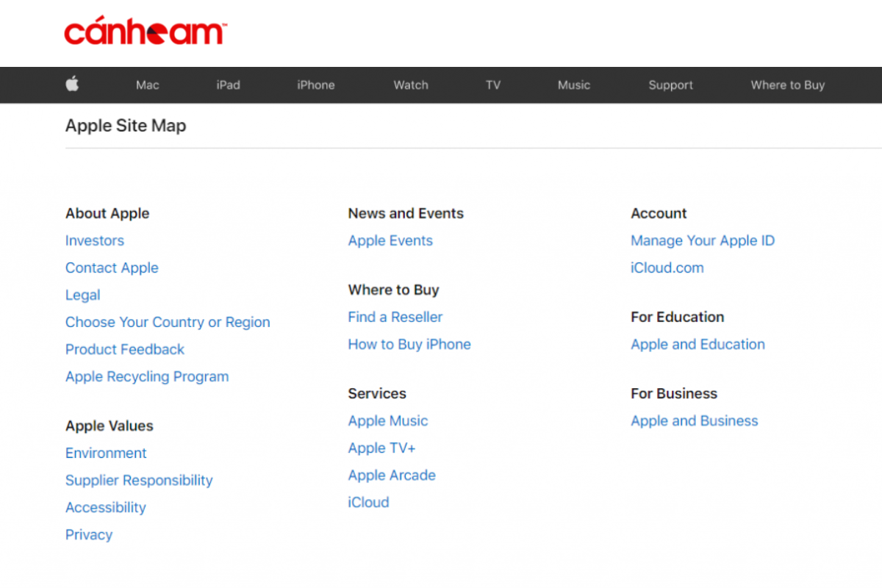Click the Apple Events link
This screenshot has height=588, width=882.
tap(390, 240)
